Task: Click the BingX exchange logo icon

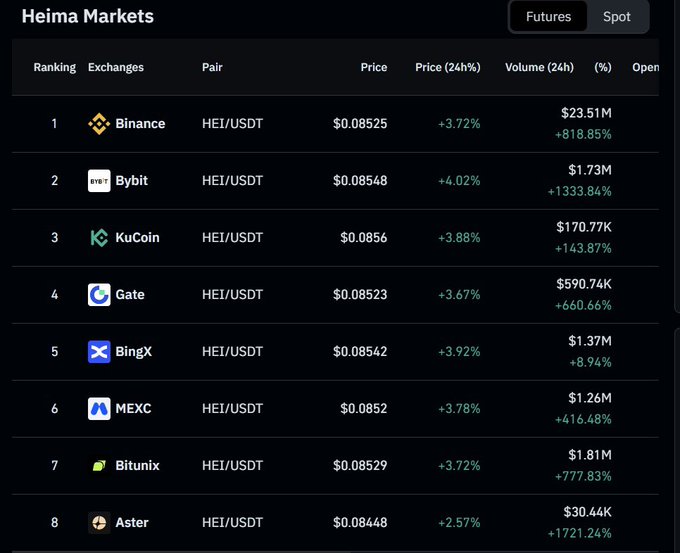Action: (x=99, y=351)
